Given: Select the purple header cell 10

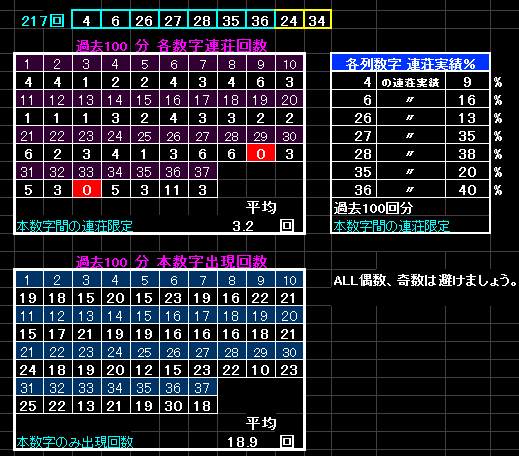Looking at the screenshot, I should point(289,64).
